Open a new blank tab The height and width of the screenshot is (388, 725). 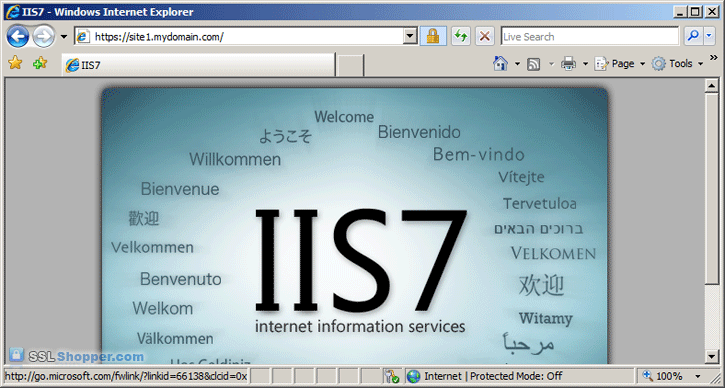coord(350,65)
